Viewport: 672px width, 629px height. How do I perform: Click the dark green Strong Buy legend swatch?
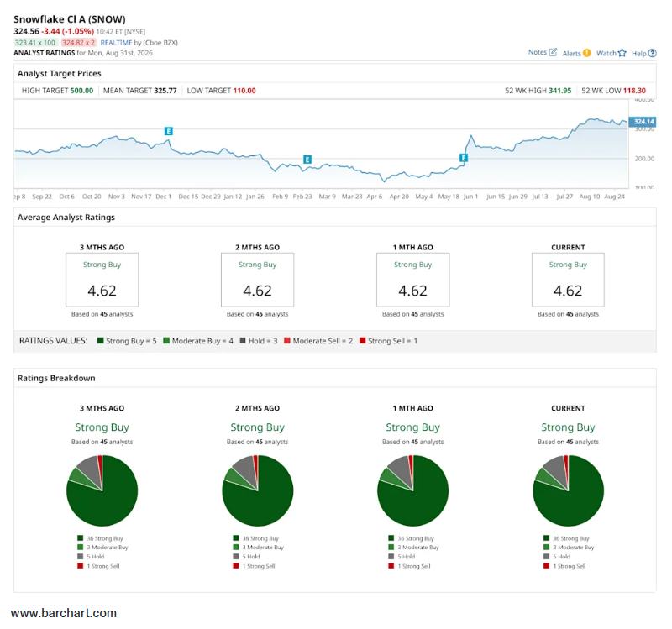click(x=100, y=341)
